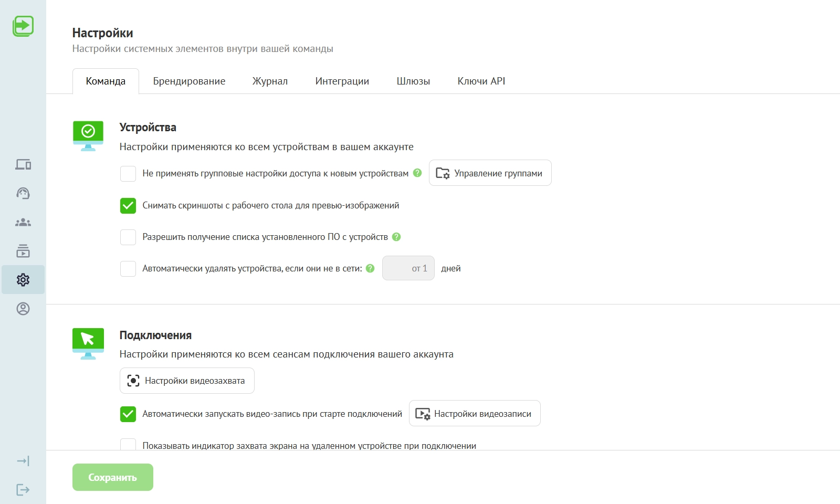Open the Ключи API tab
This screenshot has height=504, width=840.
pos(481,81)
